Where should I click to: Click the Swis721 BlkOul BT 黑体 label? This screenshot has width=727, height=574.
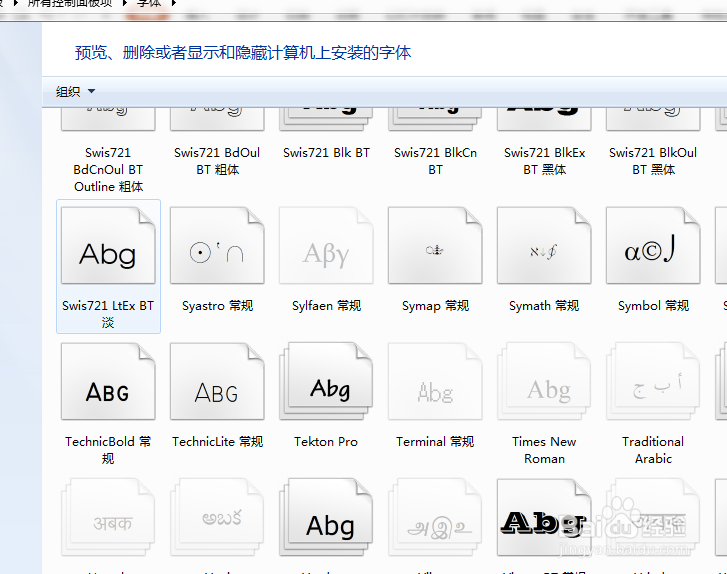[x=653, y=161]
